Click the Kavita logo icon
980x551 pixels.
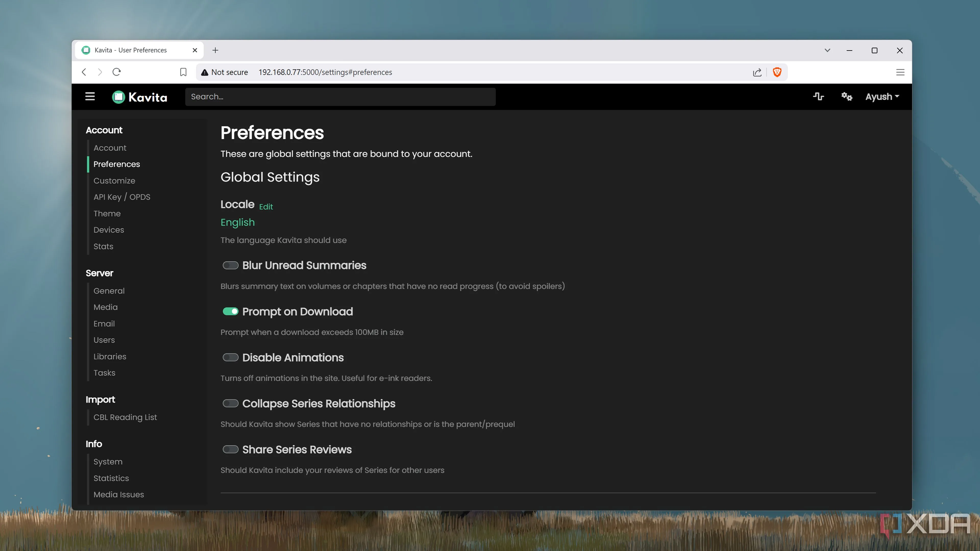(x=118, y=97)
